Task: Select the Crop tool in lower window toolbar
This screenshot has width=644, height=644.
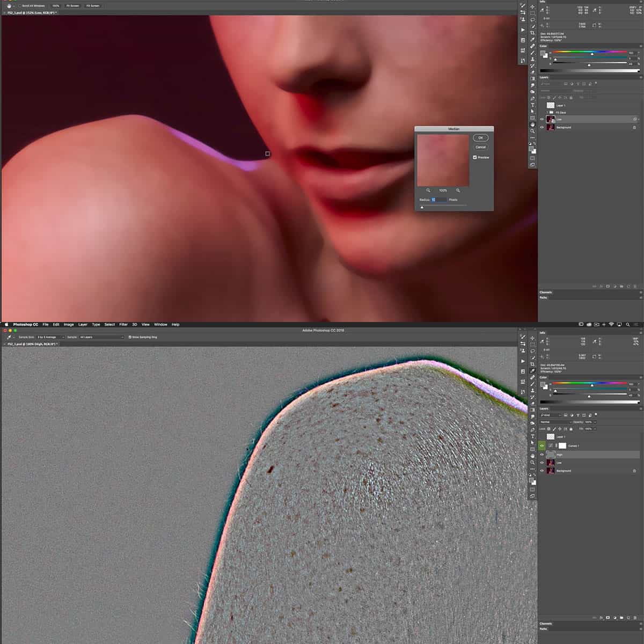Action: click(532, 364)
